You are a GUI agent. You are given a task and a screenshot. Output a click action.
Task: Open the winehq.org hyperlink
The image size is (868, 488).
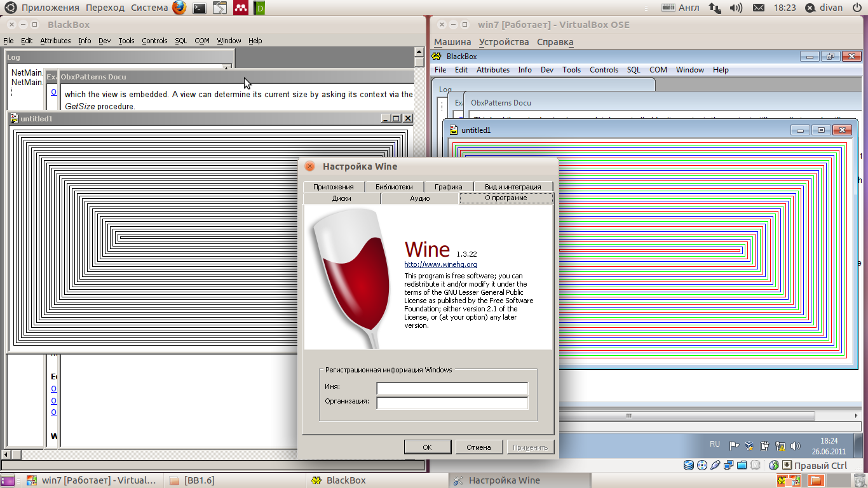click(x=440, y=264)
